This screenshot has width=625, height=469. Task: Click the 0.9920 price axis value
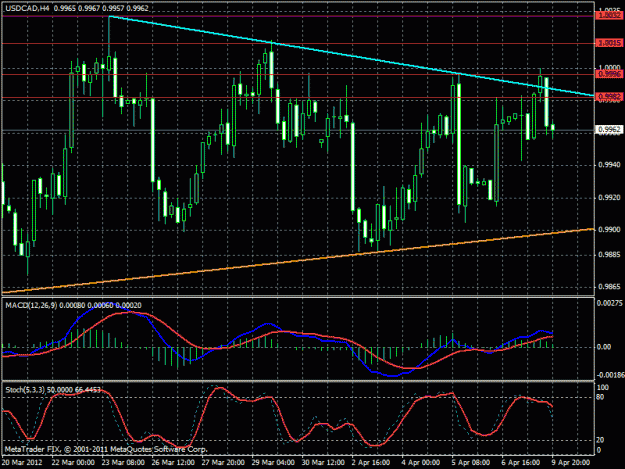click(609, 198)
